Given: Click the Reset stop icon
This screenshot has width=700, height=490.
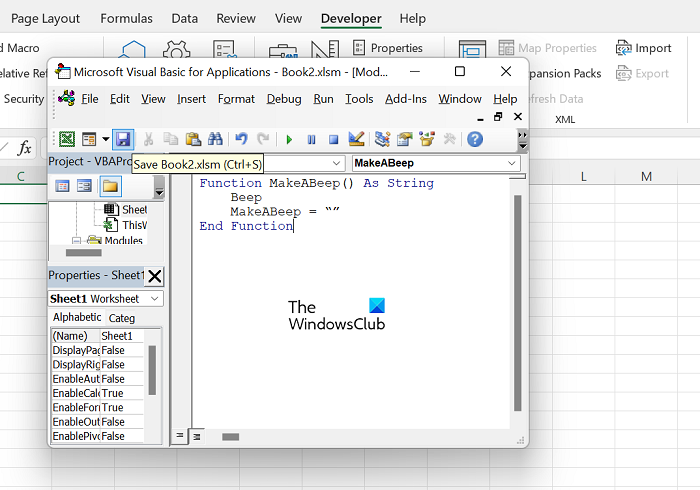Looking at the screenshot, I should coord(332,140).
